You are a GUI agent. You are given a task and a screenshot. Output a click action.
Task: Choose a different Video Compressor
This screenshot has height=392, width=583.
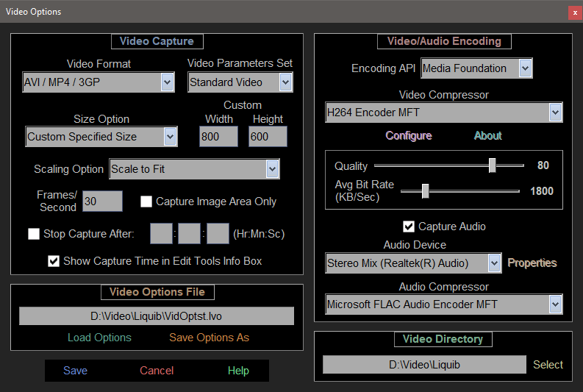coord(555,113)
